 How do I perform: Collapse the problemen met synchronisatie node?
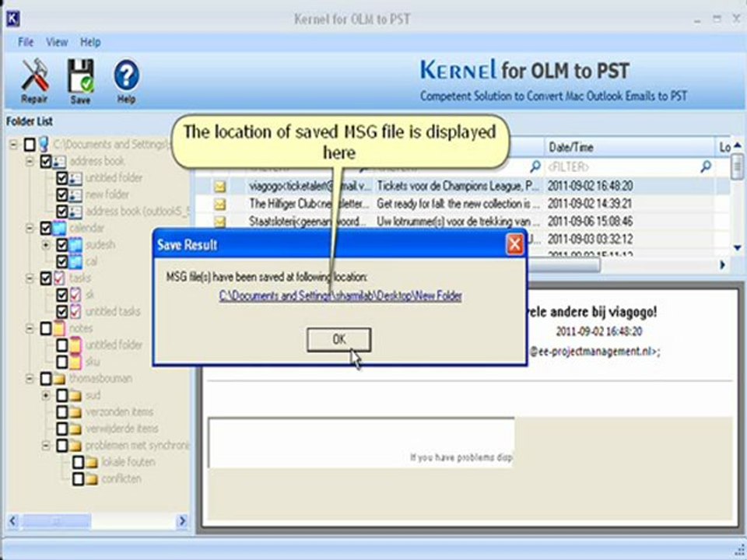click(x=46, y=445)
